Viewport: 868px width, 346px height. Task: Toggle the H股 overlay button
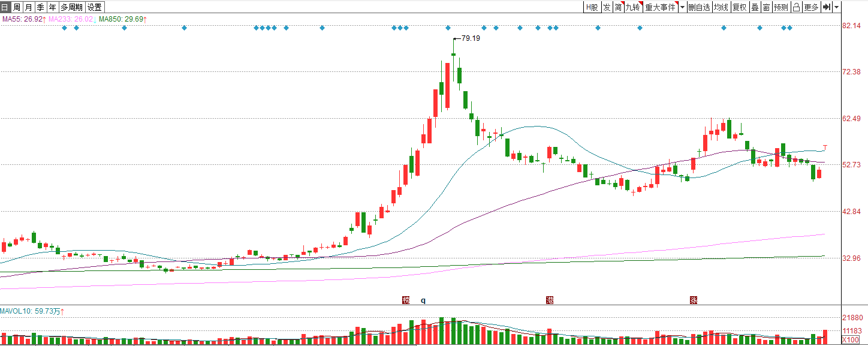point(592,7)
